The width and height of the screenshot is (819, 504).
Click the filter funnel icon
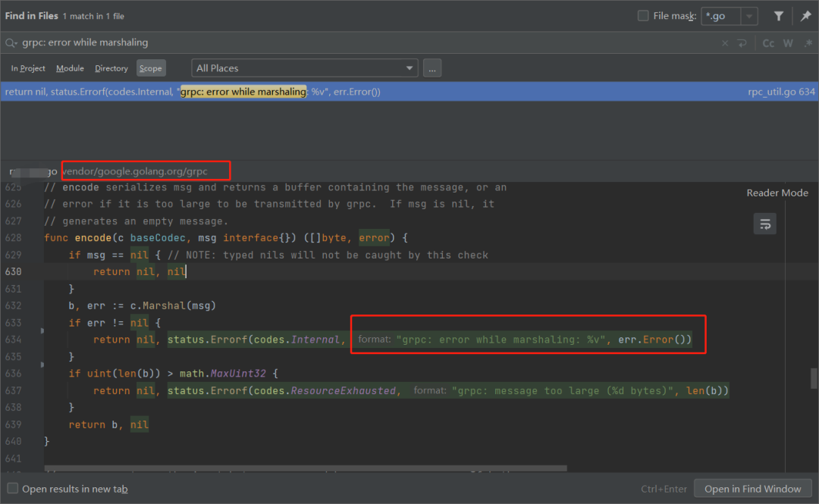click(778, 16)
